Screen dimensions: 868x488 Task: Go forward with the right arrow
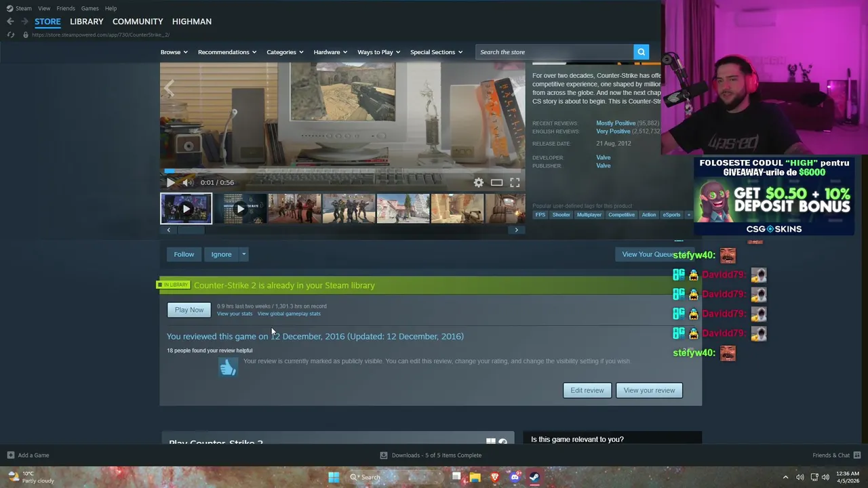(x=24, y=21)
